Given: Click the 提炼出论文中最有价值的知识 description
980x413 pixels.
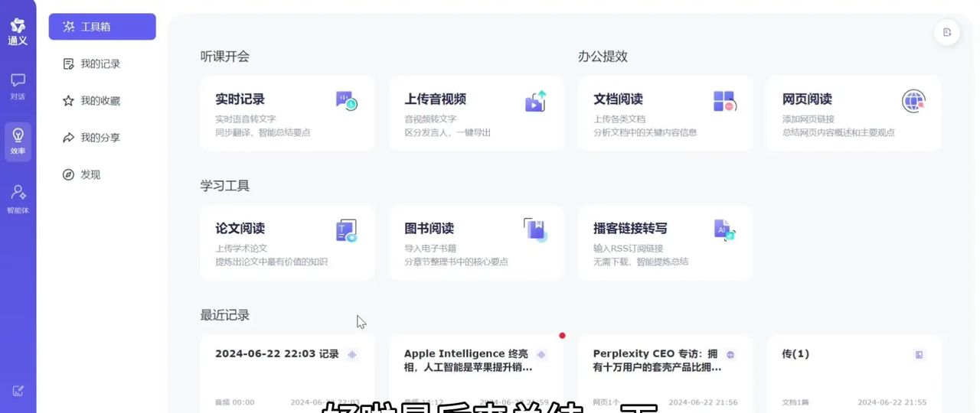Looking at the screenshot, I should click(x=272, y=262).
